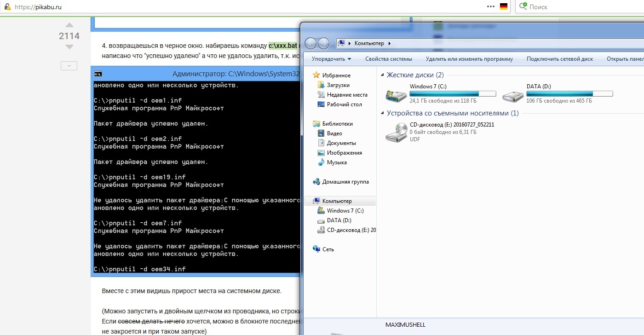Click text "24,1 ГБ свободно из 118 ГБ"
Image resolution: width=644 pixels, height=335 pixels.
(x=443, y=101)
